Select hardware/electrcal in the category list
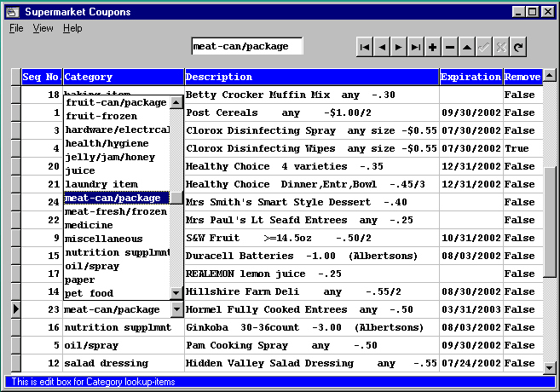 [117, 130]
